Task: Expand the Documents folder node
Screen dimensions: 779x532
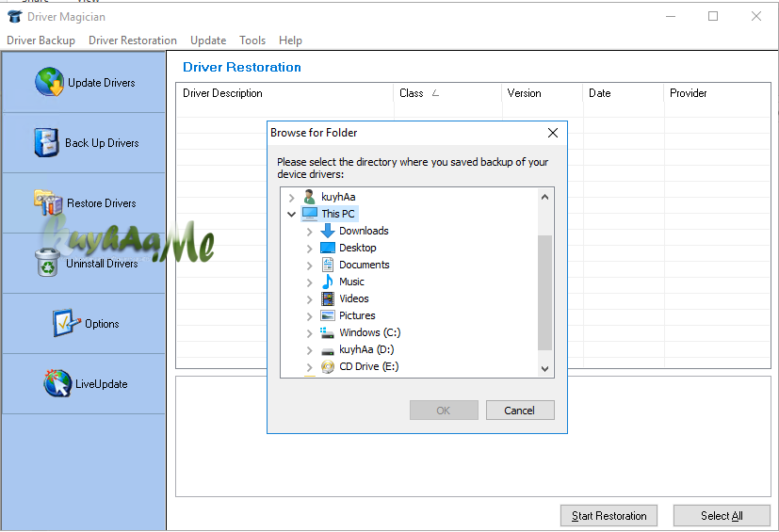Action: click(310, 266)
